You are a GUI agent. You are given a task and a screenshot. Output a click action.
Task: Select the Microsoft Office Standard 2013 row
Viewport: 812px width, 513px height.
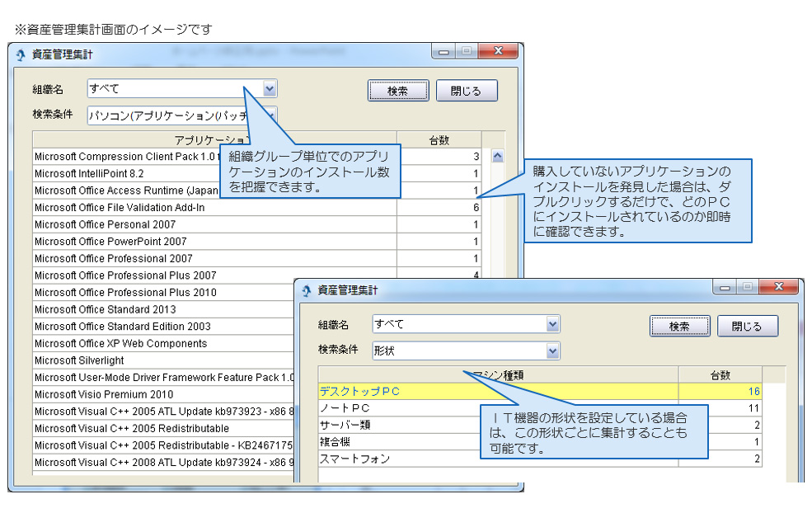(x=164, y=310)
